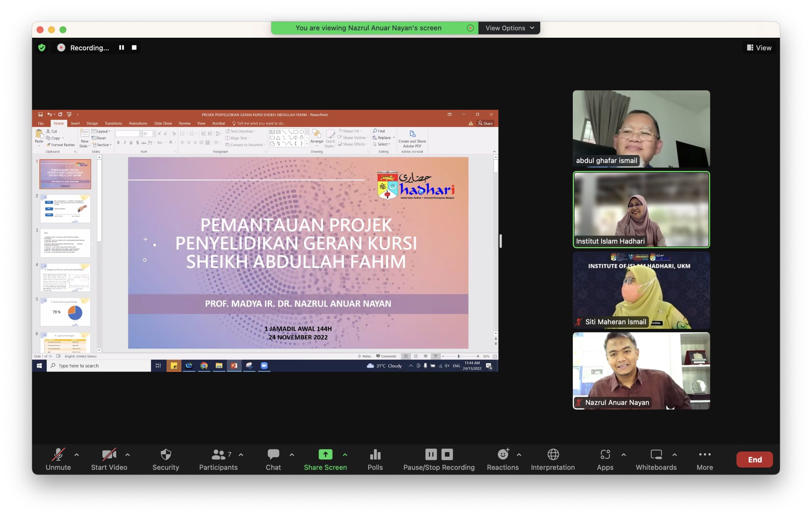Expand the arrow next to Share Screen
This screenshot has width=812, height=517.
pos(345,455)
